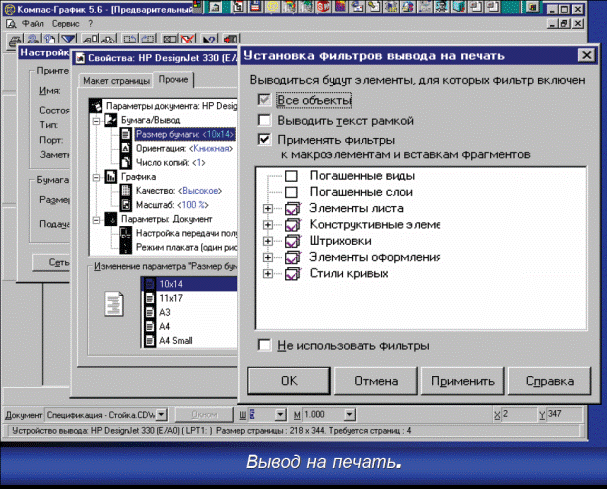Open Справка help button

click(x=550, y=381)
